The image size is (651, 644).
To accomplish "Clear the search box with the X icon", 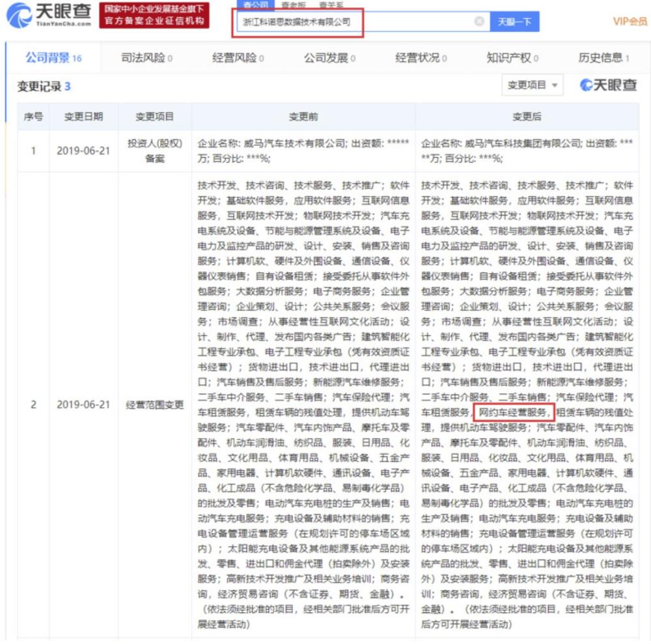I will click(479, 21).
